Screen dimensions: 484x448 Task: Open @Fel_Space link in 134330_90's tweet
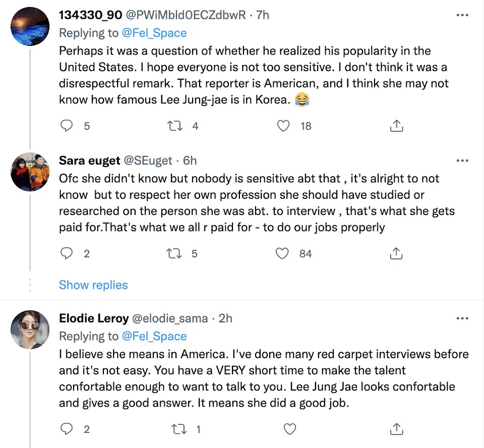[x=154, y=33]
